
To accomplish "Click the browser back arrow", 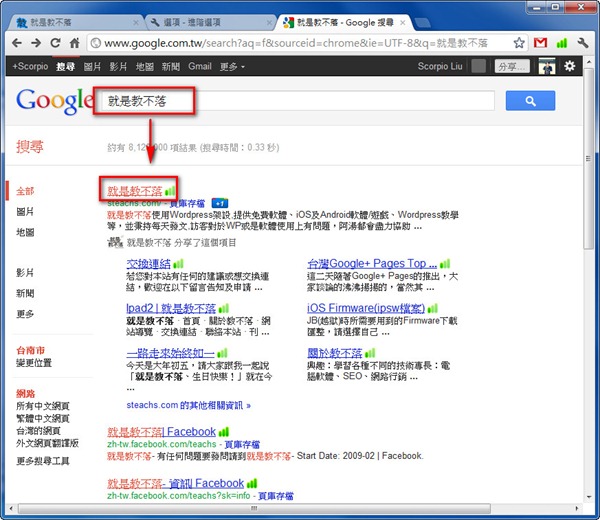I will 17,43.
